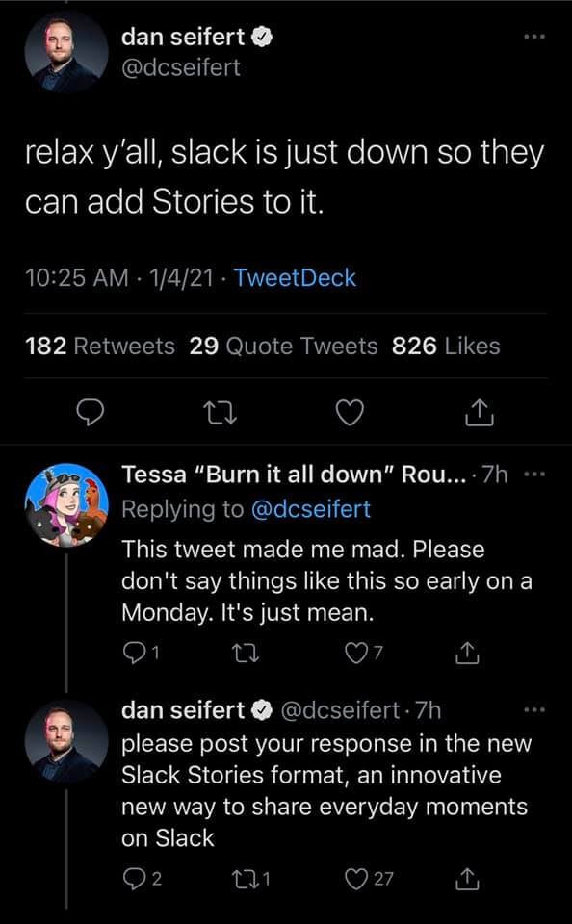Open more options on Tessa's reply
Image resolution: width=572 pixels, height=924 pixels.
(x=534, y=471)
